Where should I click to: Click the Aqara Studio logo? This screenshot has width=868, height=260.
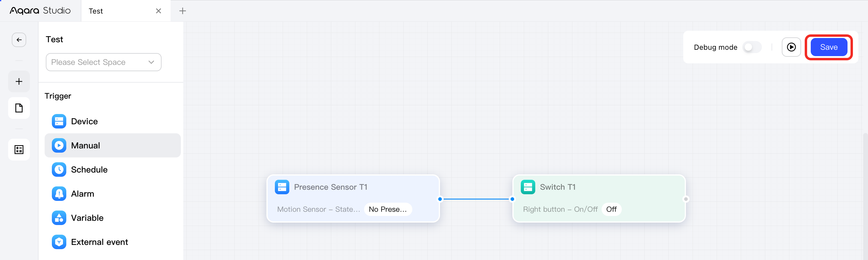40,11
